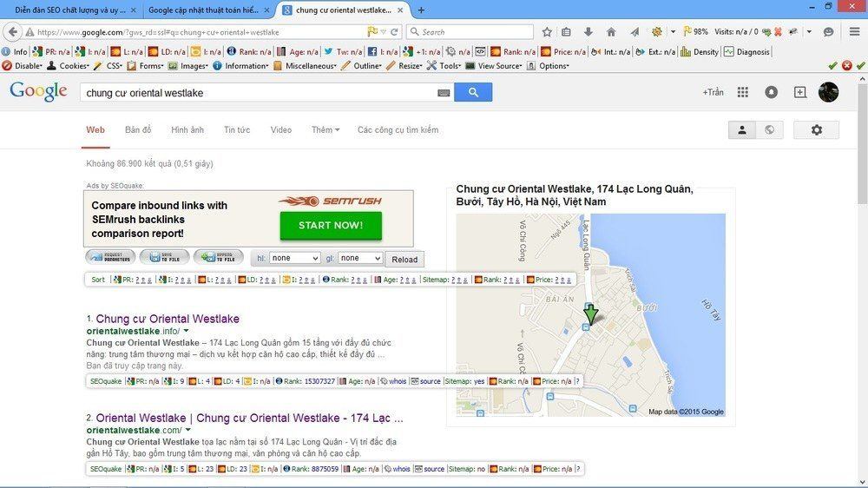This screenshot has width=868, height=488.
Task: Click the SEOquake Reload button
Action: coord(404,260)
